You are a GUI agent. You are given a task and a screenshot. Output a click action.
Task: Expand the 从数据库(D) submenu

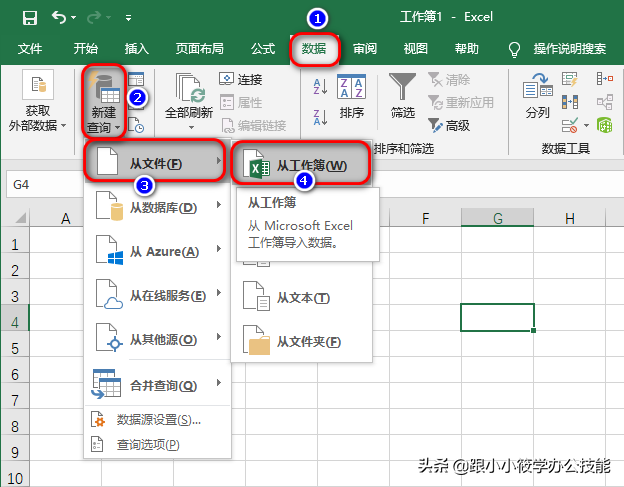coord(158,207)
